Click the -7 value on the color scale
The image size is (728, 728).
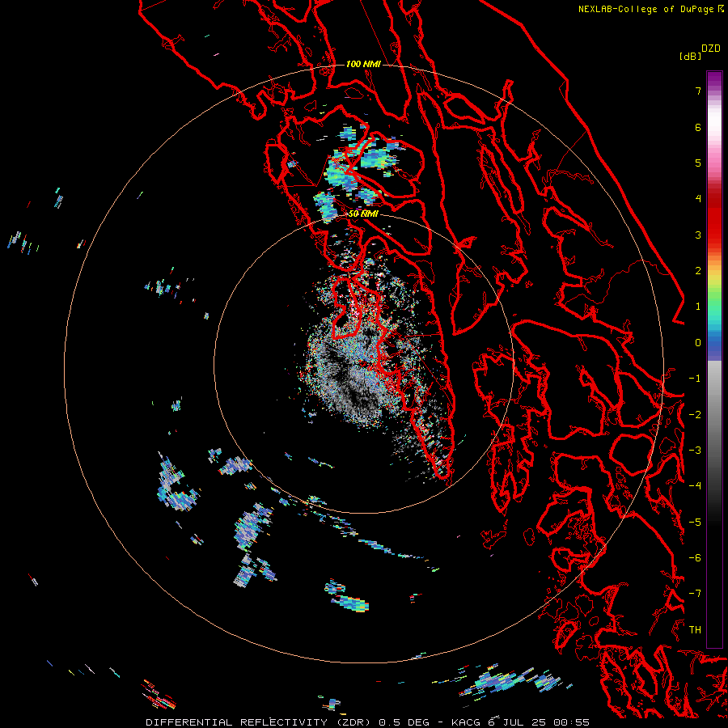click(x=695, y=594)
